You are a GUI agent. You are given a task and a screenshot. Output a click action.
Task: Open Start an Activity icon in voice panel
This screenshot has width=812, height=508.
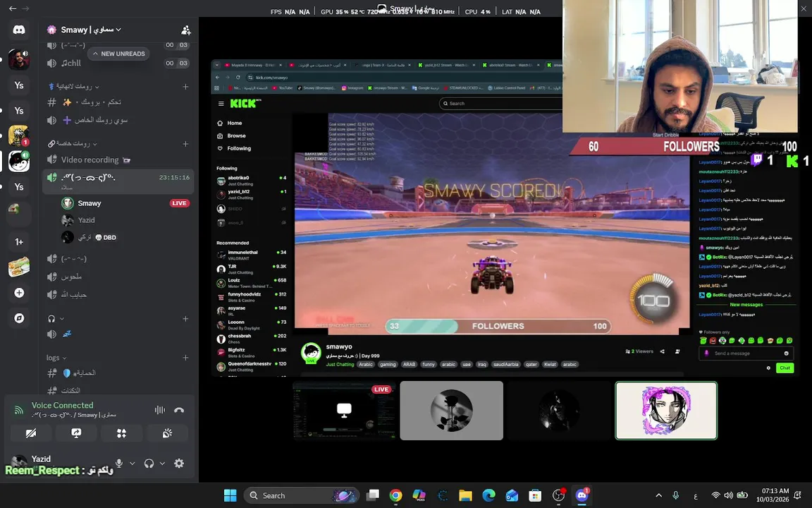click(x=122, y=433)
